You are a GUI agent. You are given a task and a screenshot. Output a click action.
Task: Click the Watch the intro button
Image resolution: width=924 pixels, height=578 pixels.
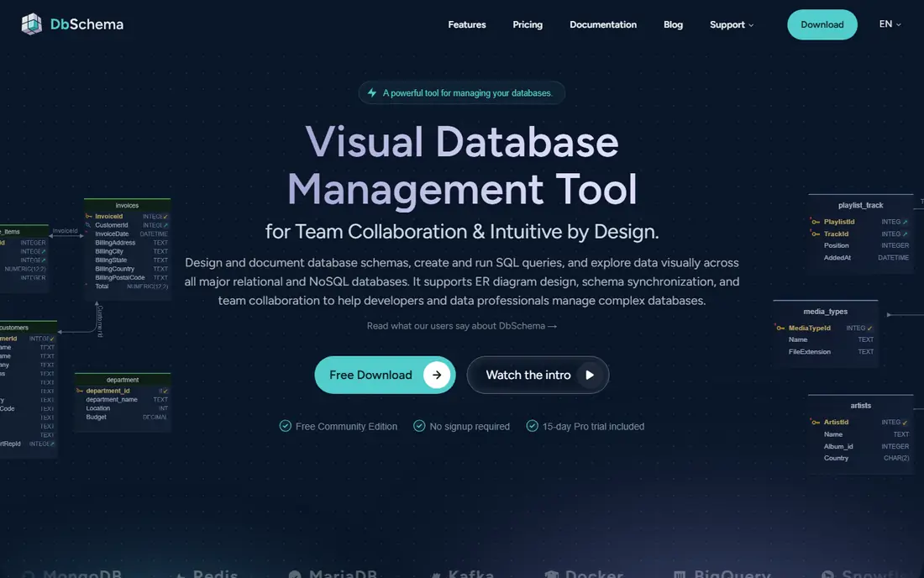tap(538, 375)
